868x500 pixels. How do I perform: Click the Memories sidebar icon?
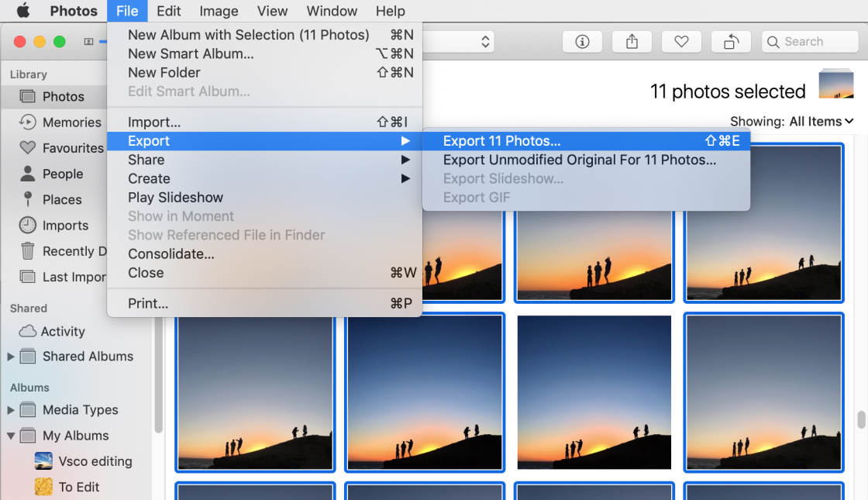(x=27, y=122)
